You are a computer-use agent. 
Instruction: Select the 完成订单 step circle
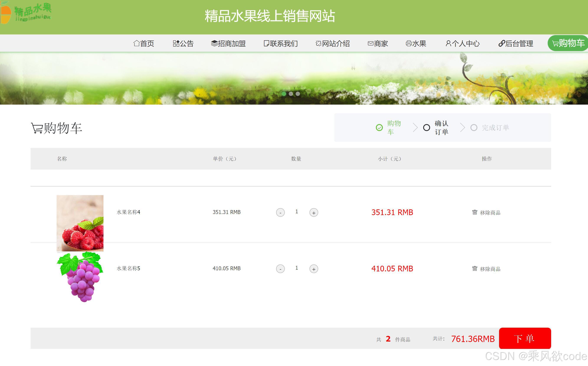point(474,128)
